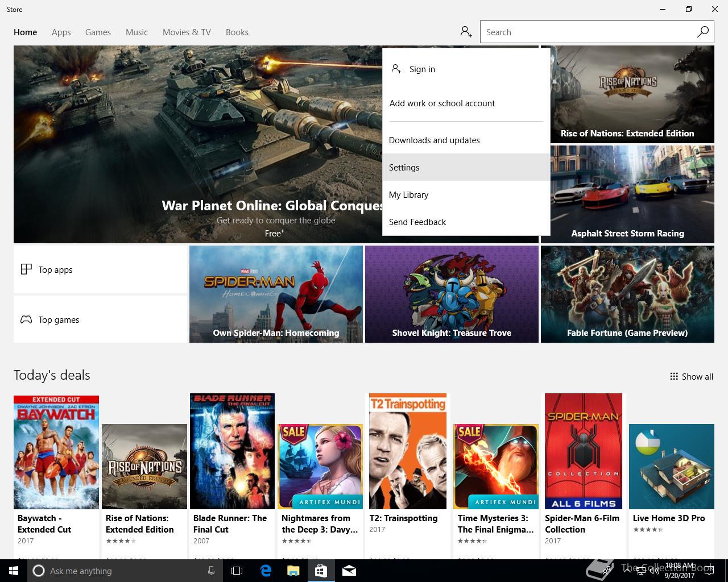The width and height of the screenshot is (728, 582).
Task: Launch Microsoft Edge from taskbar
Action: point(265,571)
